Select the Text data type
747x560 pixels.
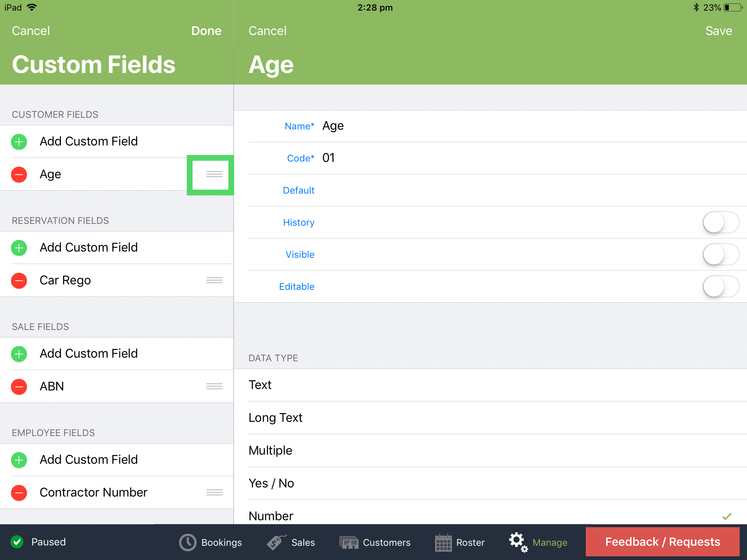pyautogui.click(x=490, y=385)
